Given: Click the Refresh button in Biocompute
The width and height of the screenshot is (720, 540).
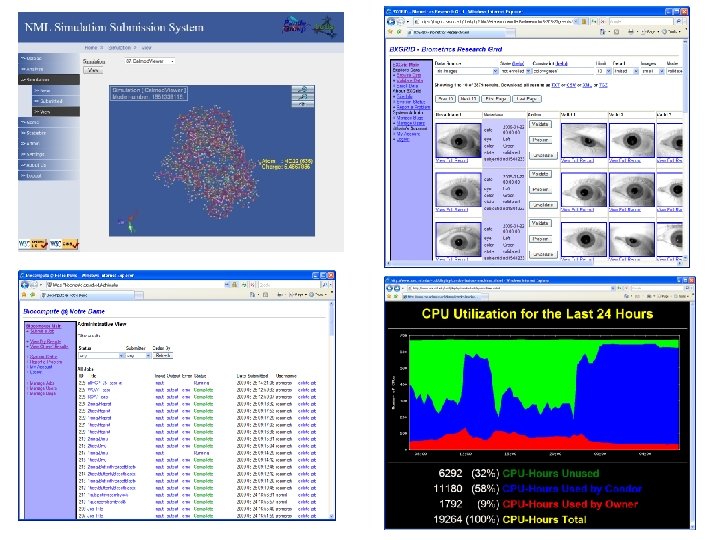Looking at the screenshot, I should [163, 355].
